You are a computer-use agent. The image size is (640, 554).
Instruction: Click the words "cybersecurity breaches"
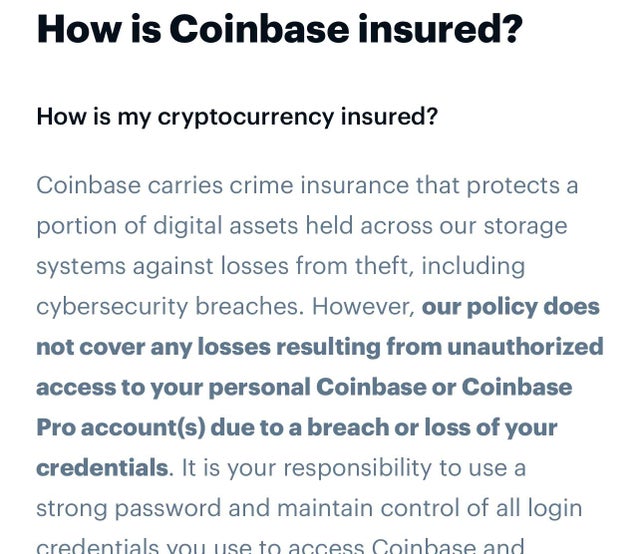pyautogui.click(x=170, y=307)
